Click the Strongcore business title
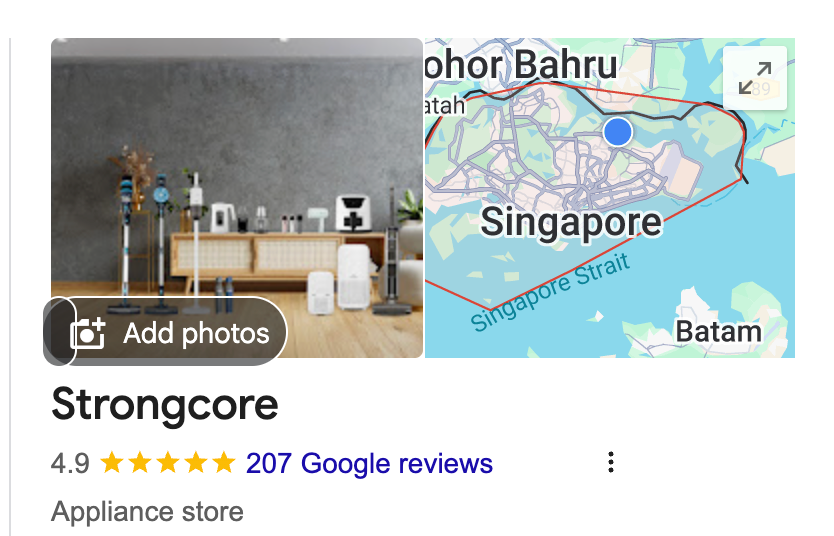 [x=165, y=405]
